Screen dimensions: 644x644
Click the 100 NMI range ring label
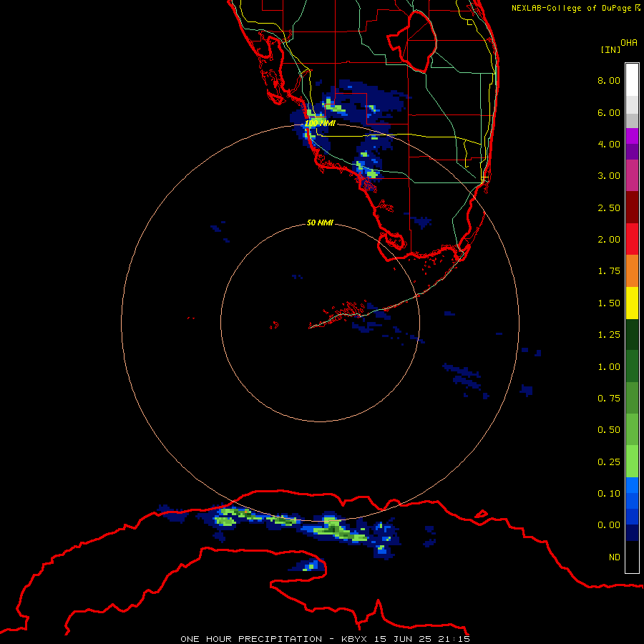pos(320,123)
